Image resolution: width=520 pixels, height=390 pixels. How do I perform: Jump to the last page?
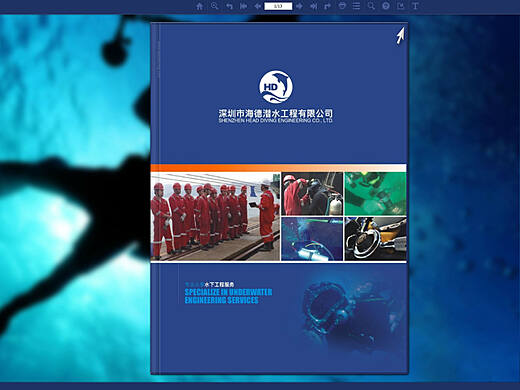[313, 6]
